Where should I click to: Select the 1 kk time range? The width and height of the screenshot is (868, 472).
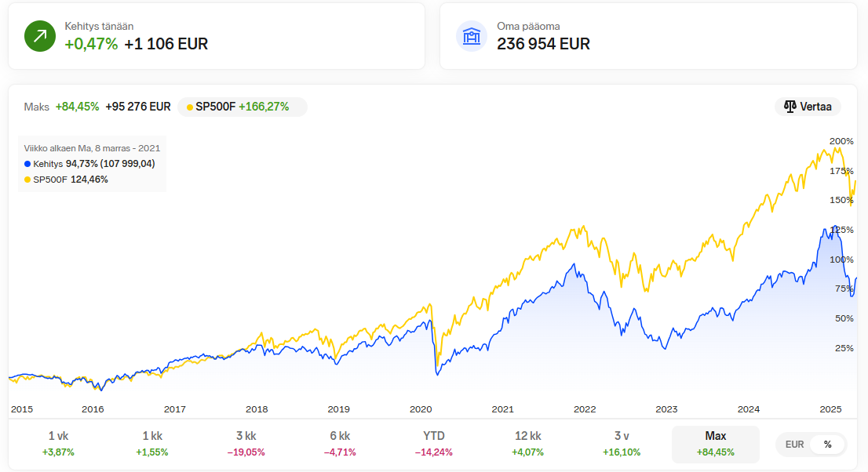click(151, 444)
